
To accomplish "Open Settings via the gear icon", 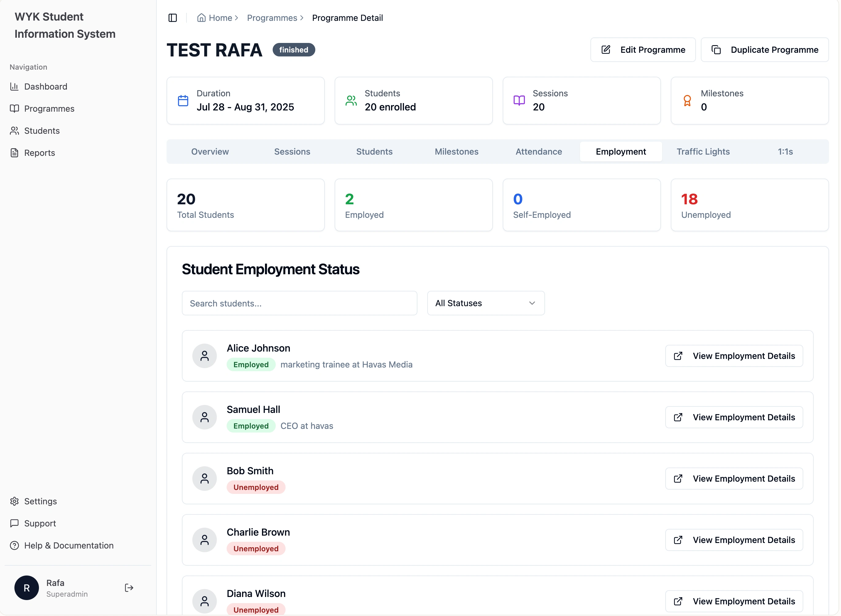I will [14, 501].
